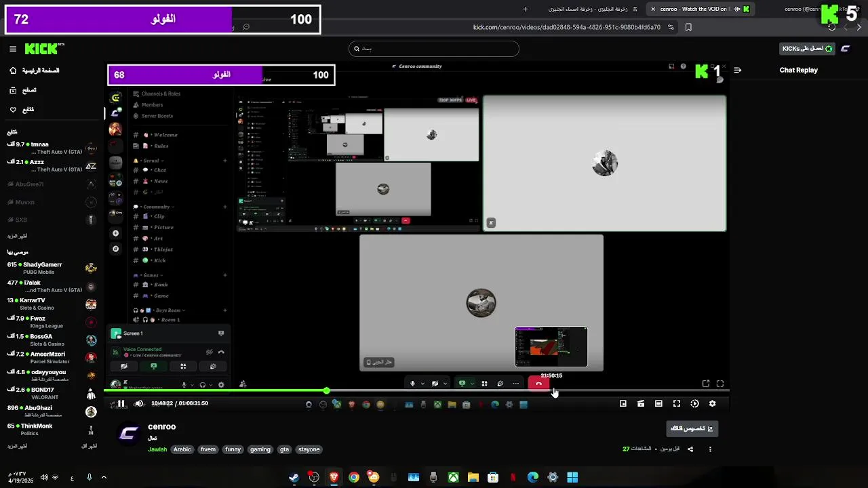Open followed channel tmnaa
This screenshot has height=488, width=868.
52,148
